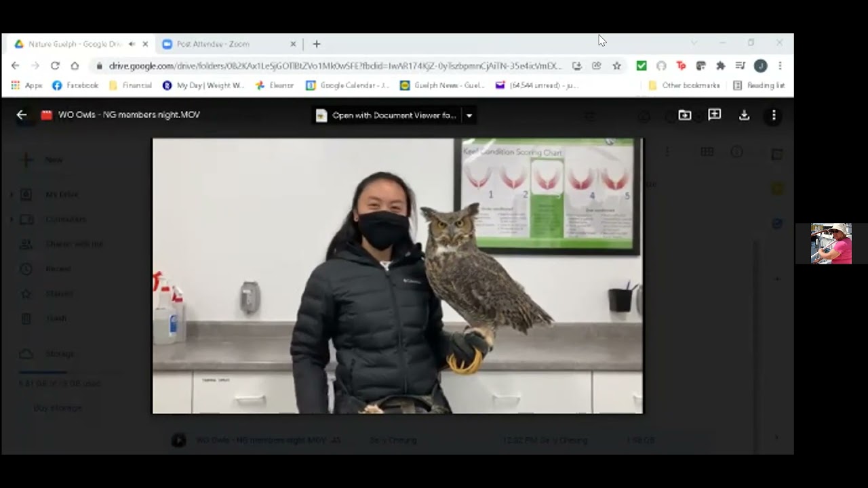Image resolution: width=868 pixels, height=488 pixels.
Task: Expand the My Drive tree arrow
Action: (11, 195)
